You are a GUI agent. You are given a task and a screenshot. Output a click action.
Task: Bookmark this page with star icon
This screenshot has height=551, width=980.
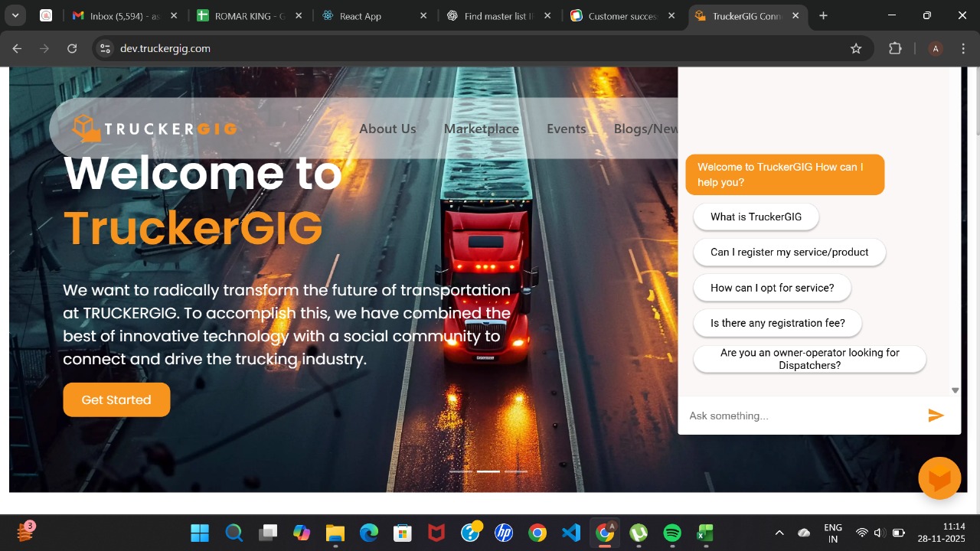856,48
